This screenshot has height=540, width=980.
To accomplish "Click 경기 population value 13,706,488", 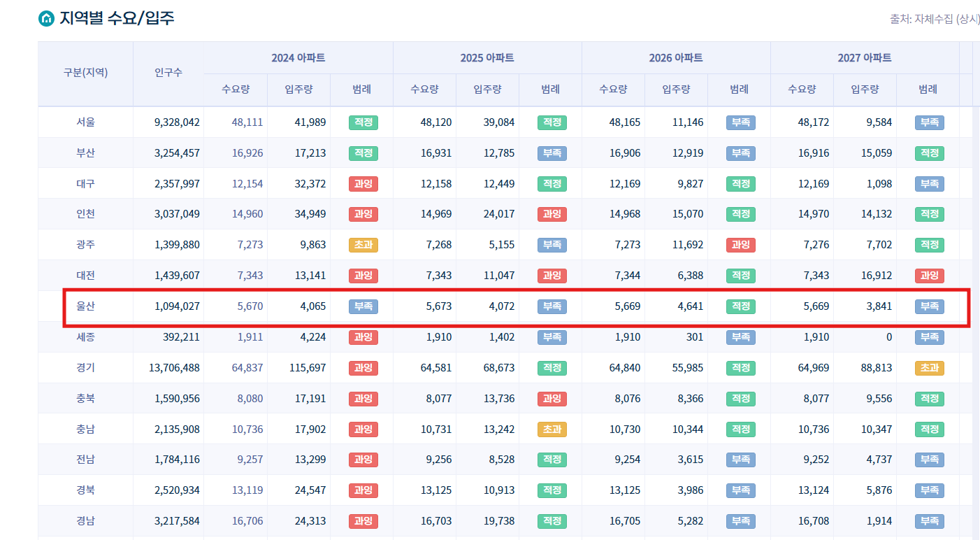I will click(x=174, y=368).
